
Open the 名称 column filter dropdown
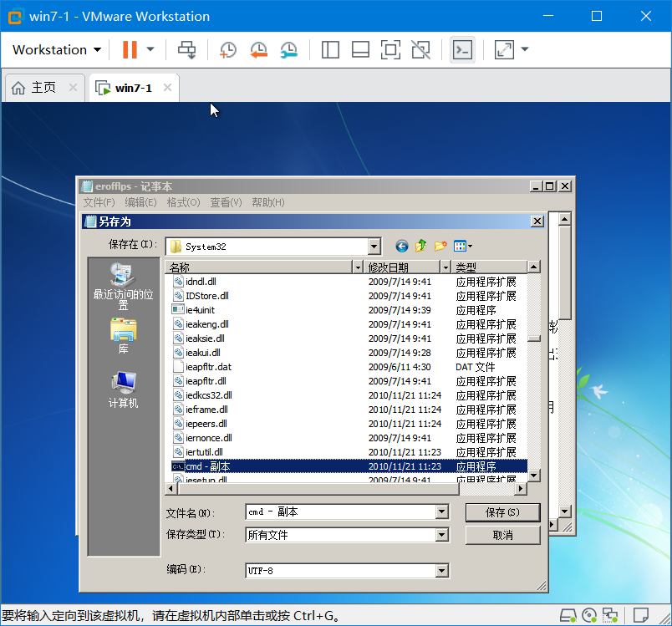coord(358,267)
